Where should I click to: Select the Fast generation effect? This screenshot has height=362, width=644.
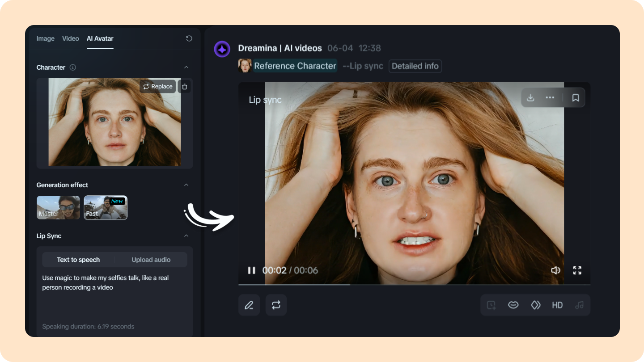[106, 207]
